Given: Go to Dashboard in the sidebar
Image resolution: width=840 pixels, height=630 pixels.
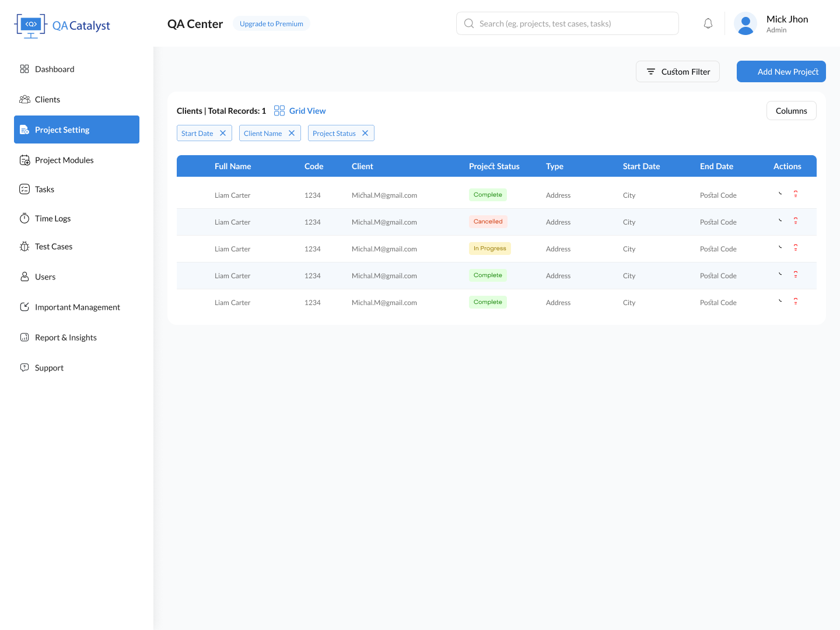Looking at the screenshot, I should [x=55, y=69].
